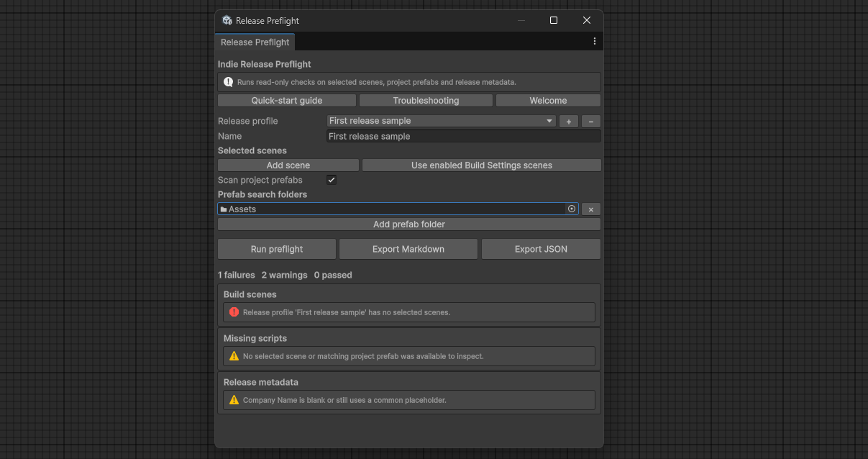Click Use enabled Build Settings scenes
Image resolution: width=868 pixels, height=459 pixels.
(482, 165)
